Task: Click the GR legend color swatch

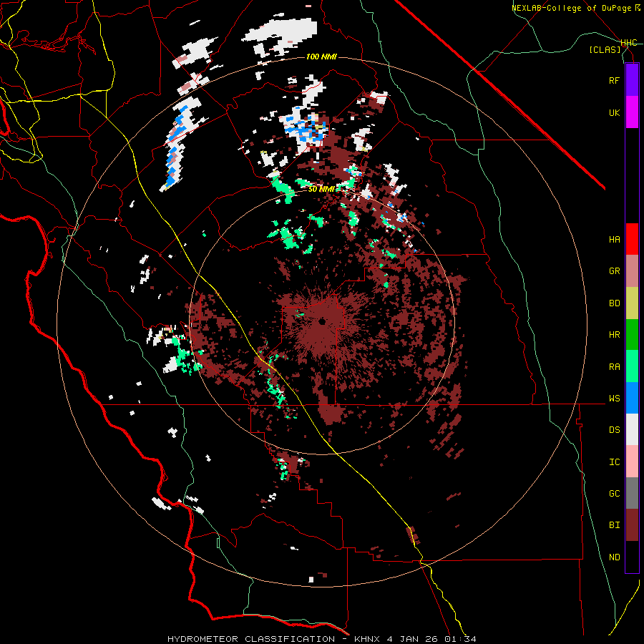Action: point(632,271)
